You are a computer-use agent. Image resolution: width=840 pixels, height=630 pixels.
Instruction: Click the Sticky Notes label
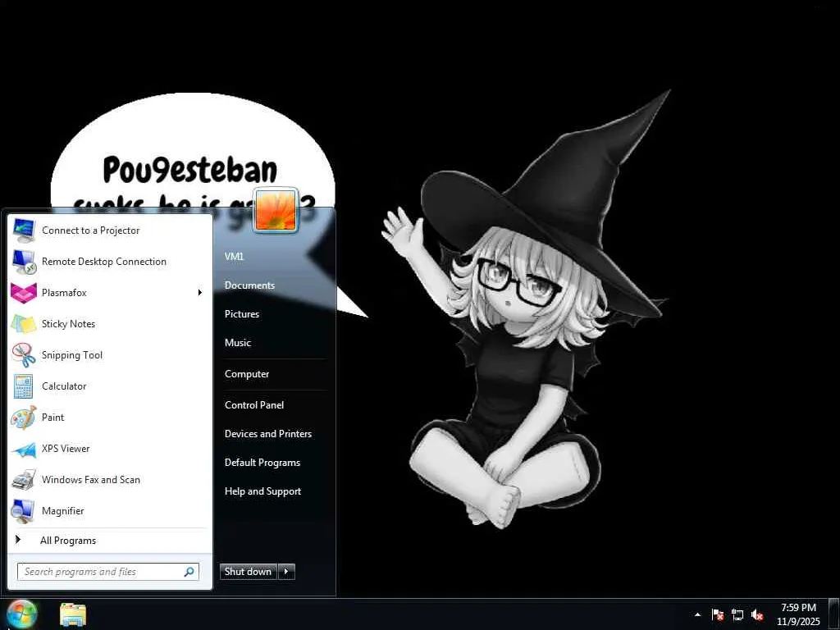(x=69, y=323)
